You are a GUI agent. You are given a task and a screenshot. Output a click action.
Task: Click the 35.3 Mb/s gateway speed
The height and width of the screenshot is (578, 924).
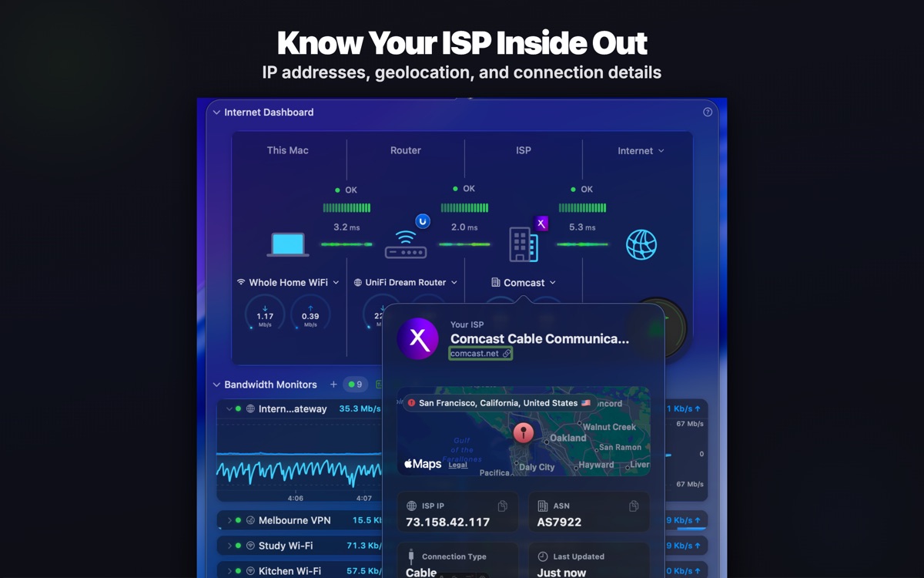(x=360, y=408)
